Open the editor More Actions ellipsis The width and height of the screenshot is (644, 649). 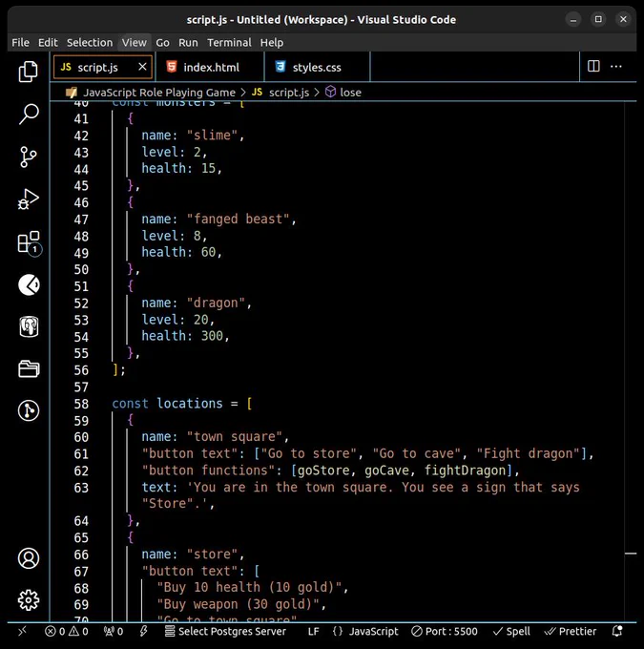coord(616,66)
